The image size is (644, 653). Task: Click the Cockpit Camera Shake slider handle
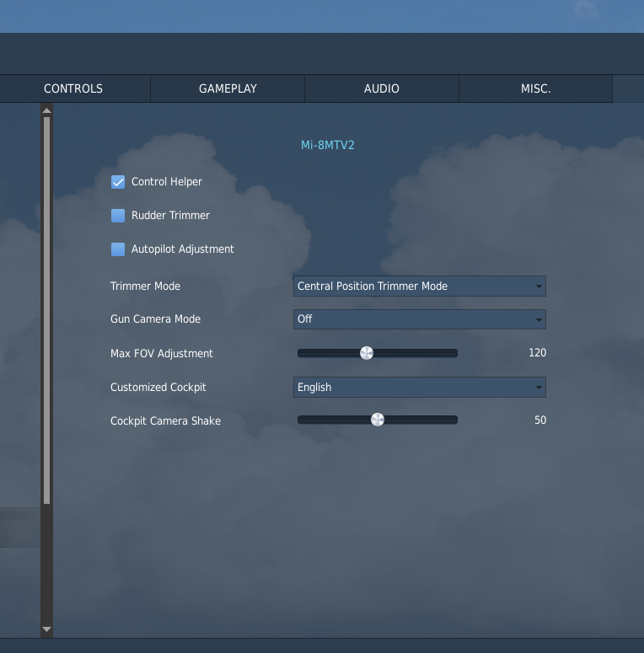point(378,420)
